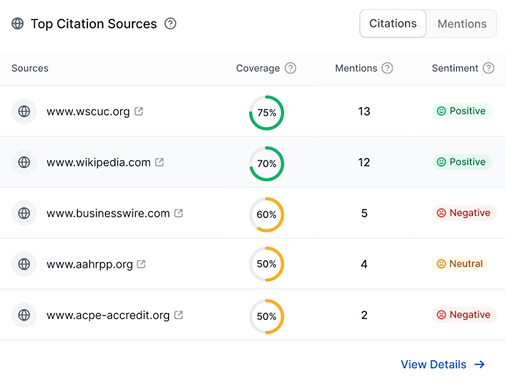
Task: Click Positive sentiment badge for www.wikipedia.com
Action: click(462, 162)
